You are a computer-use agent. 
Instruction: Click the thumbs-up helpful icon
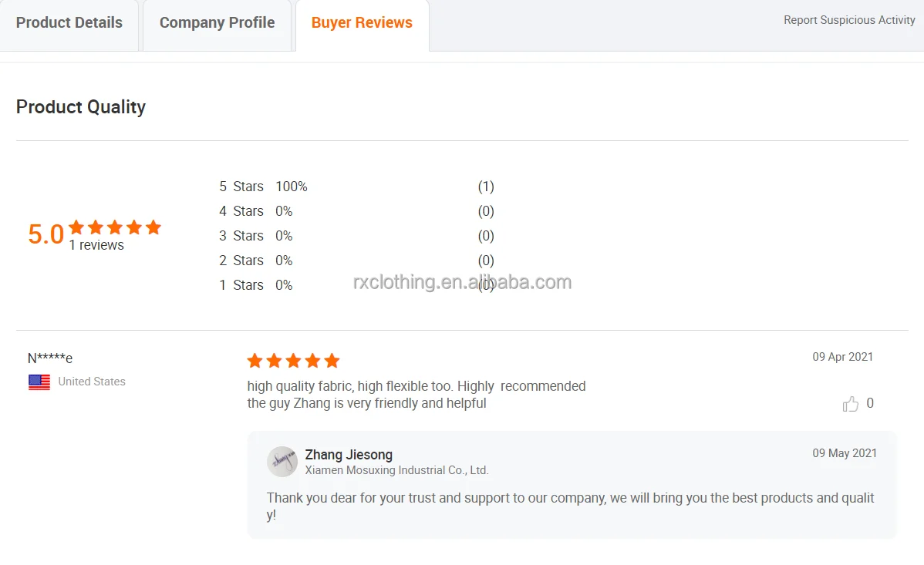pyautogui.click(x=850, y=404)
